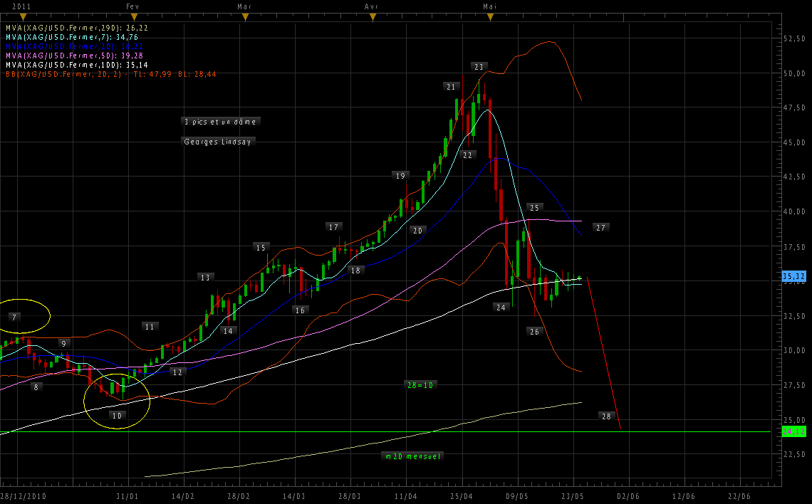Image resolution: width=812 pixels, height=504 pixels.
Task: Select the MVA 50 pink legend entry
Action: 74,55
